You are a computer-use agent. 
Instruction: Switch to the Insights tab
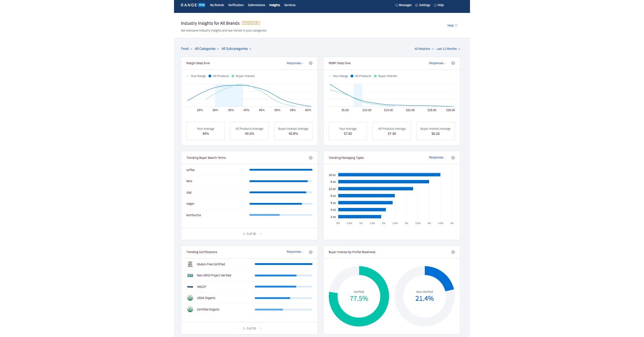pos(274,5)
